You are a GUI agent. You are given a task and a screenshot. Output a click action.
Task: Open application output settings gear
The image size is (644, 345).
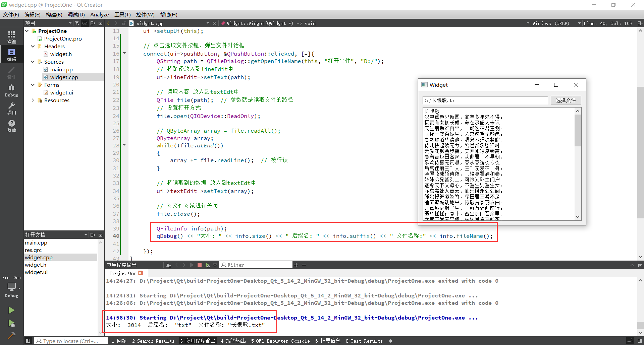[215, 265]
